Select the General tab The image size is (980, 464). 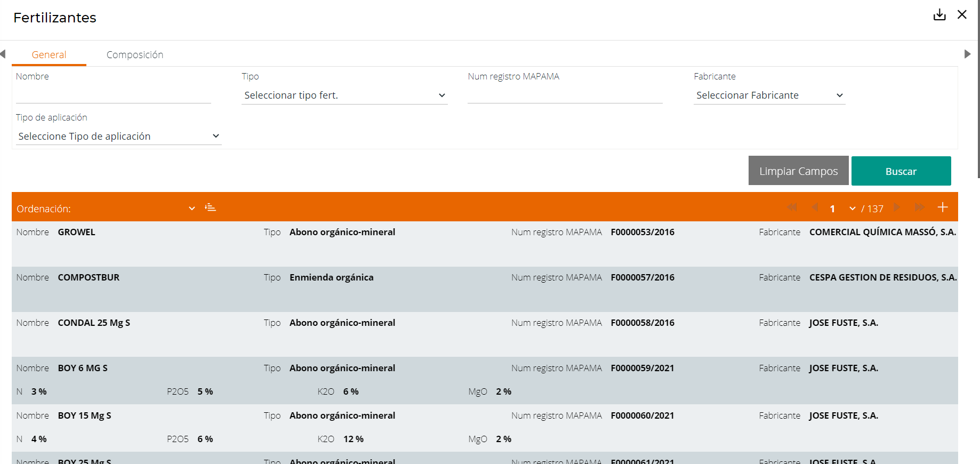point(49,55)
